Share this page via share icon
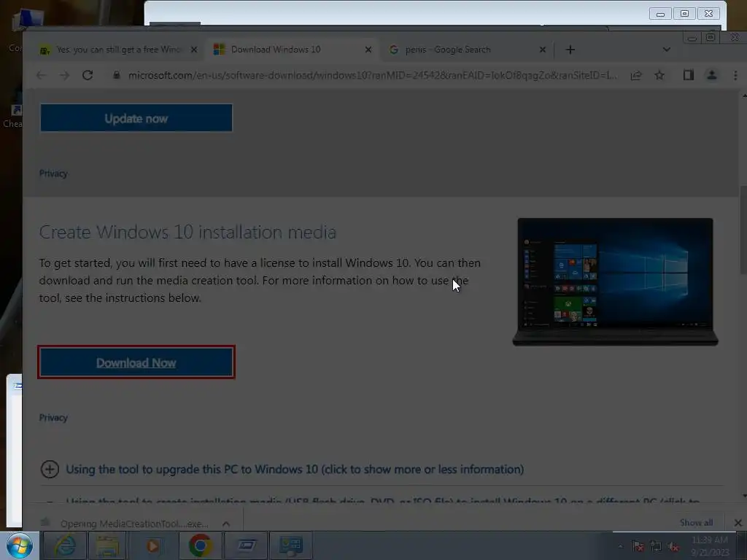 [x=636, y=75]
